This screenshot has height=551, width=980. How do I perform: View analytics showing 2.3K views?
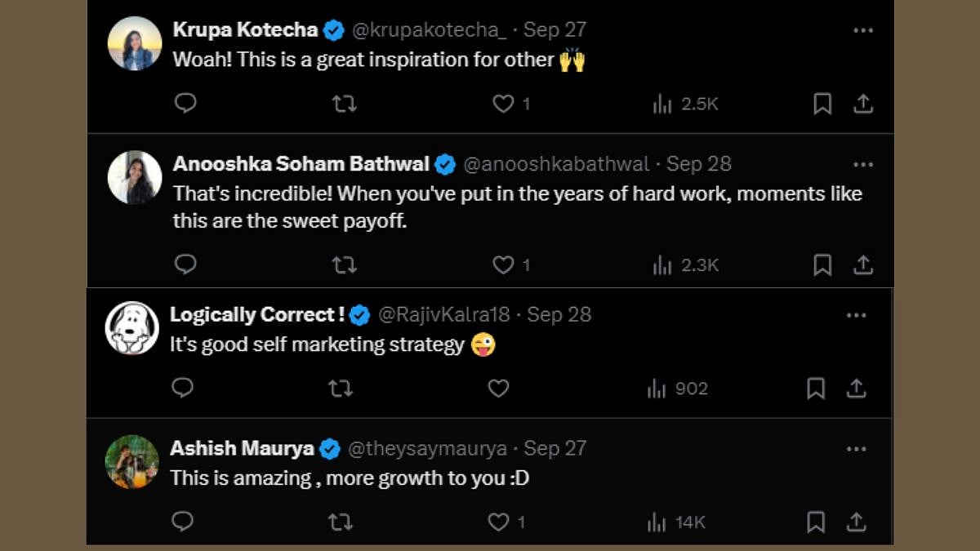[686, 265]
